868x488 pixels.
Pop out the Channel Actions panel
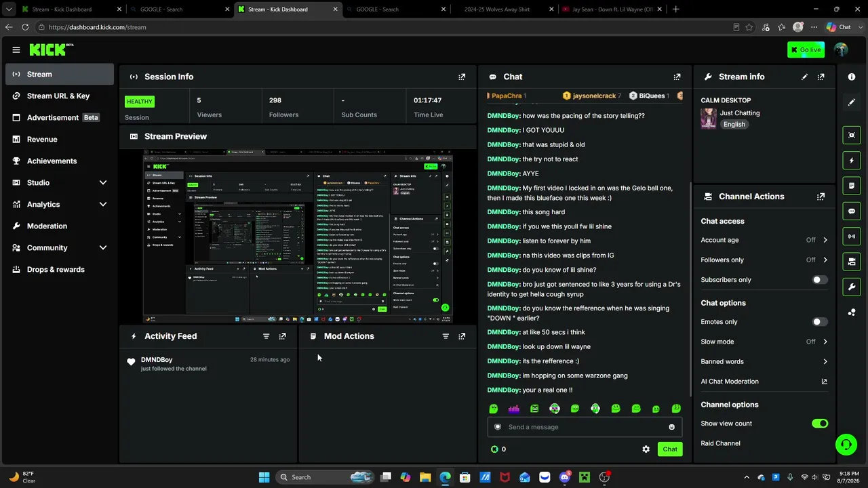pyautogui.click(x=821, y=197)
